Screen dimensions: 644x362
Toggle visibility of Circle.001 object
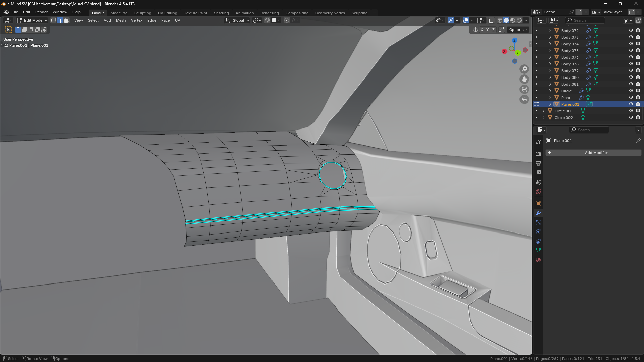[x=631, y=111]
